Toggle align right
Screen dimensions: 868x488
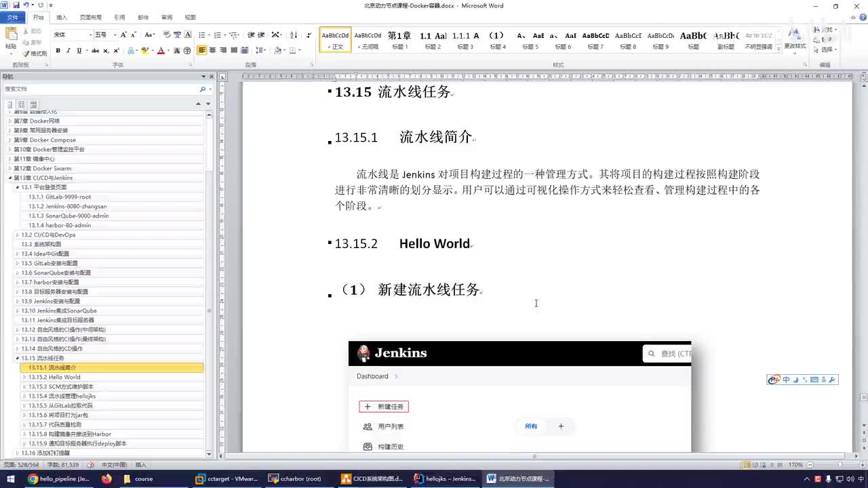point(223,50)
